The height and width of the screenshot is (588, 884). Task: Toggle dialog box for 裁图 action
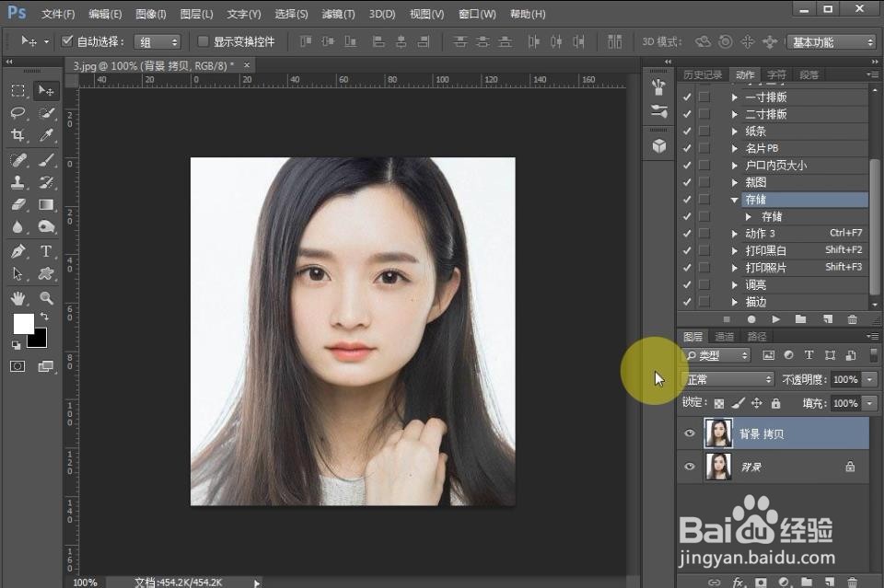point(704,182)
